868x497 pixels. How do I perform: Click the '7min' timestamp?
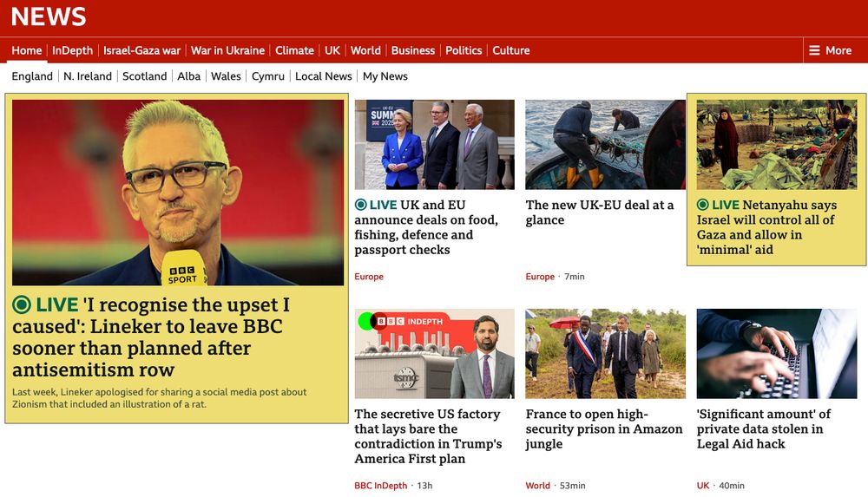pos(574,277)
